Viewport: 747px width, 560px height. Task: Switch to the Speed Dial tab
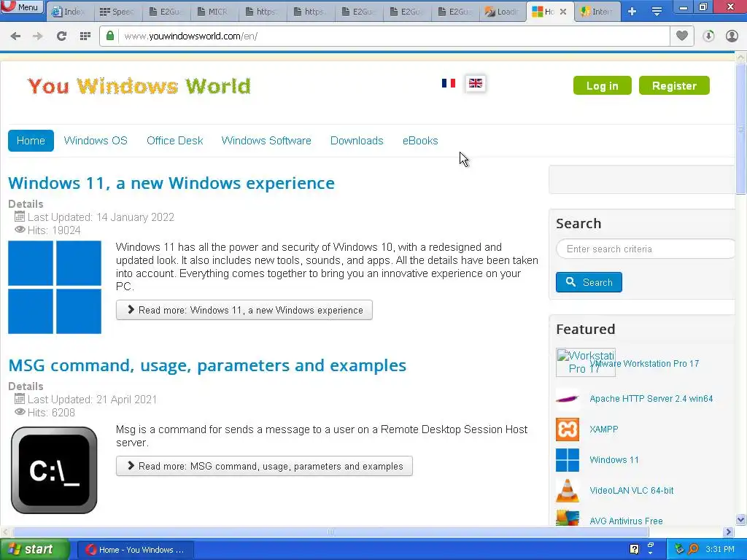tap(117, 12)
